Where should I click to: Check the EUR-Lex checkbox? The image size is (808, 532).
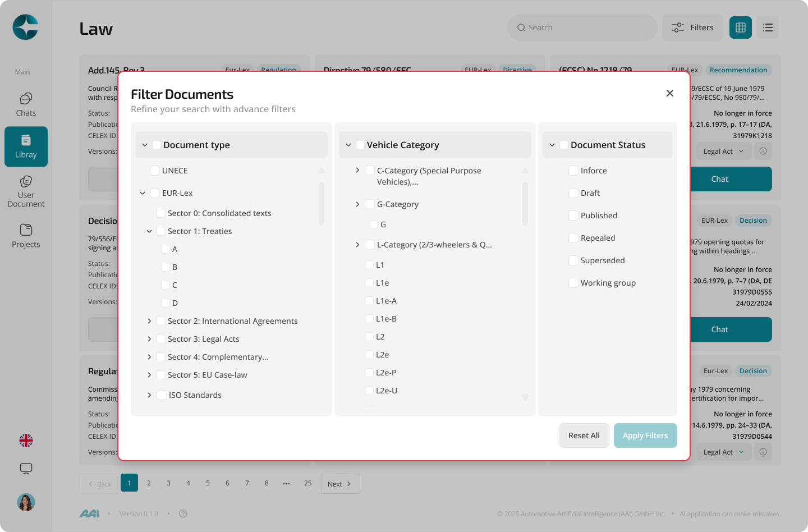(155, 193)
